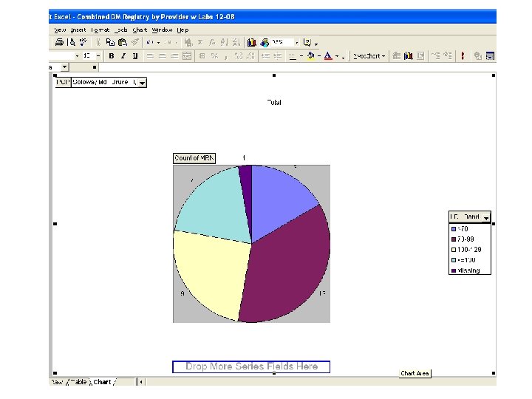
Task: Open the Font Color dropdown arrow
Action: (337, 56)
